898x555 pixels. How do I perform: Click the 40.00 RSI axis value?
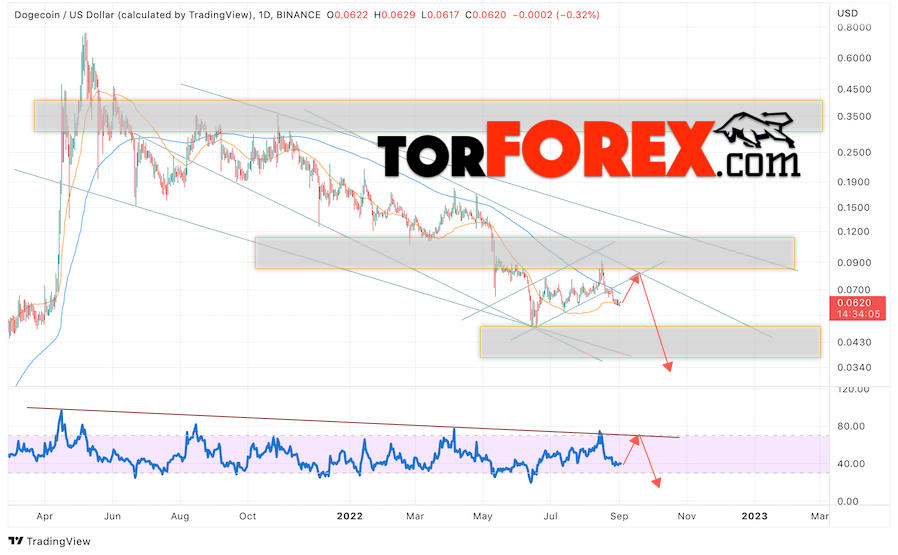851,464
